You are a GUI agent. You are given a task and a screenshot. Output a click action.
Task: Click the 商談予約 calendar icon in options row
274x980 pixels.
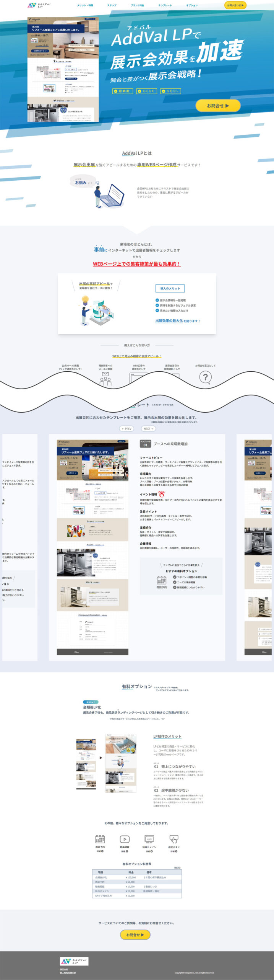tap(100, 839)
